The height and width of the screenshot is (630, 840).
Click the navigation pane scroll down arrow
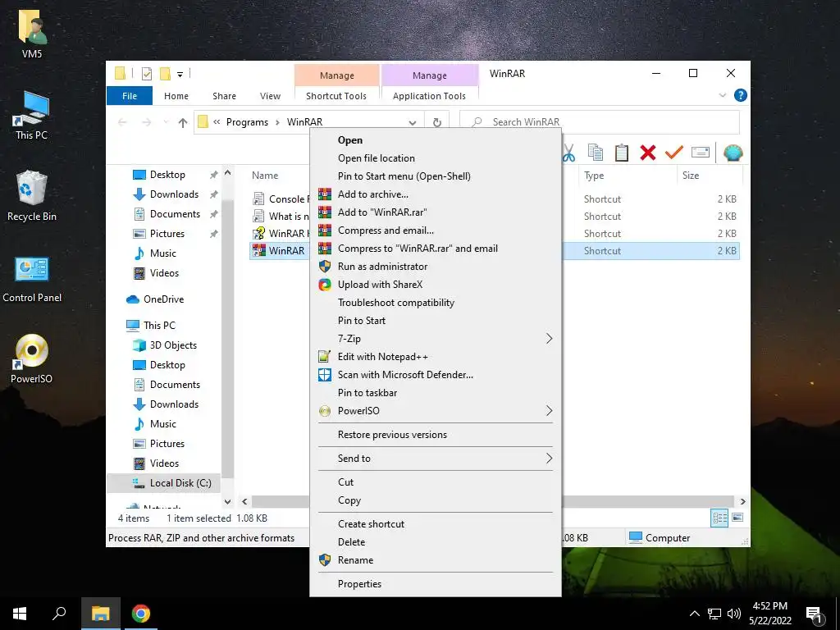pyautogui.click(x=228, y=502)
